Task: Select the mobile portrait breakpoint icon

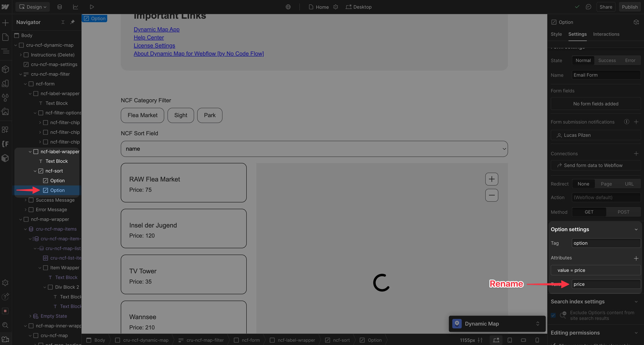Action: tap(537, 340)
